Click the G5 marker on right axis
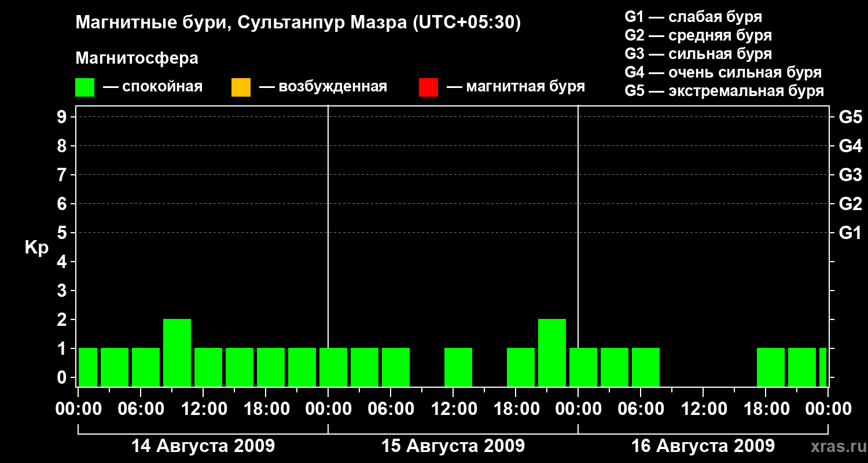The height and width of the screenshot is (463, 868). click(x=850, y=117)
